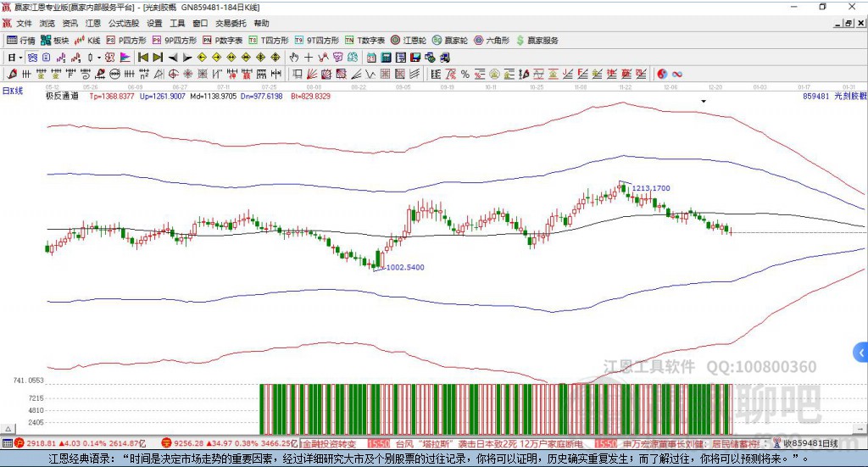Switch to K线 candlestick chart
The width and height of the screenshot is (868, 467).
pyautogui.click(x=89, y=40)
